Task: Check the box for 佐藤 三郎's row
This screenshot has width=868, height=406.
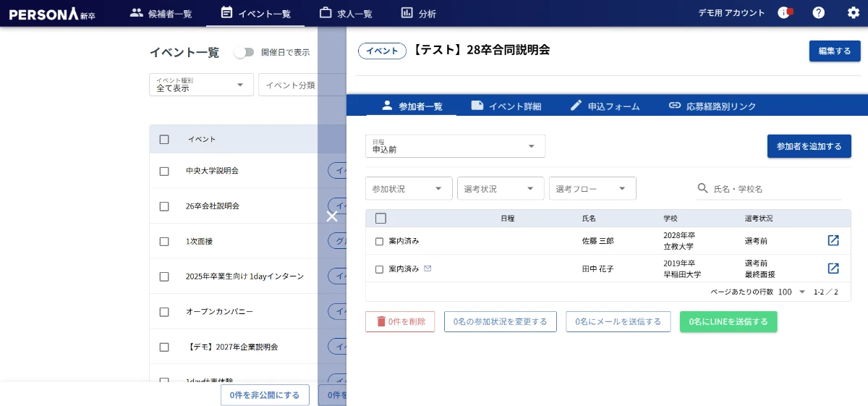Action: tap(379, 241)
